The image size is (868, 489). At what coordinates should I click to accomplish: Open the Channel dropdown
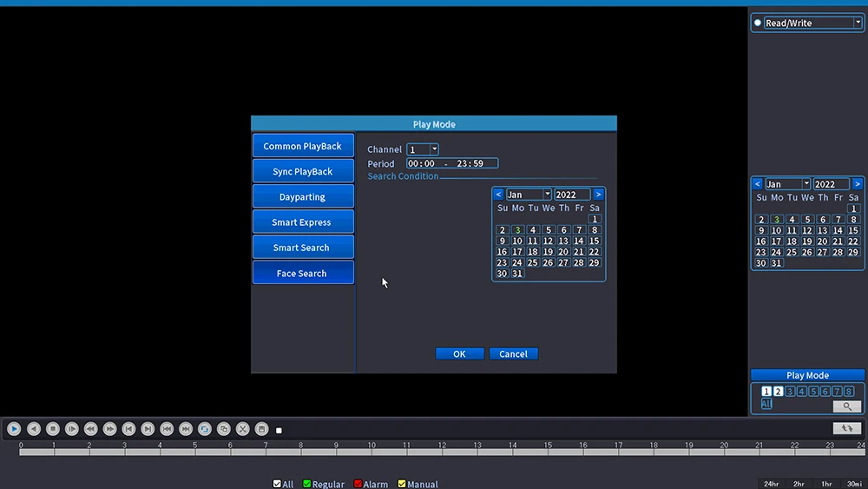pyautogui.click(x=435, y=149)
